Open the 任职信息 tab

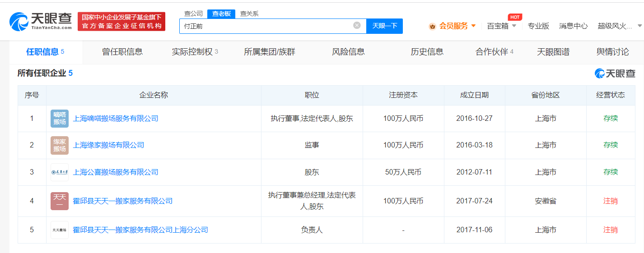coord(45,52)
